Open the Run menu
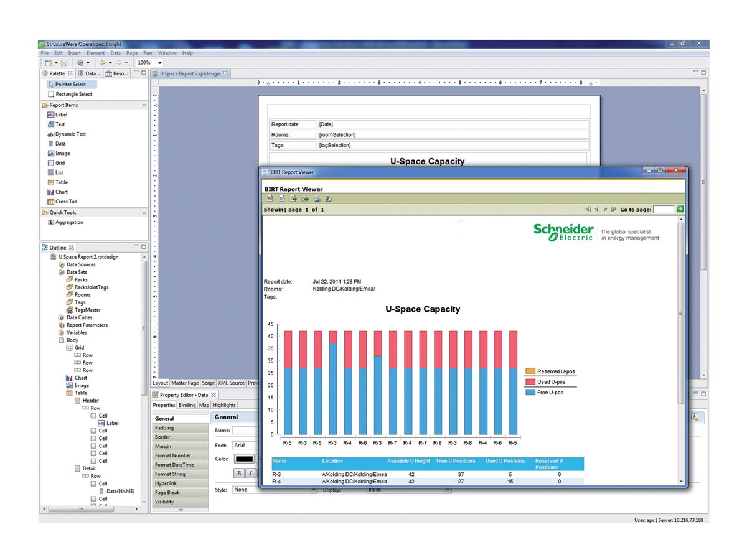This screenshot has width=747, height=560. 148,53
